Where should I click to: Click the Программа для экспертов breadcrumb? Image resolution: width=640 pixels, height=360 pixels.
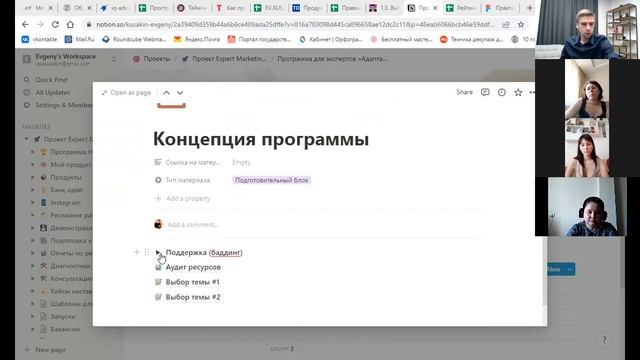(333, 59)
